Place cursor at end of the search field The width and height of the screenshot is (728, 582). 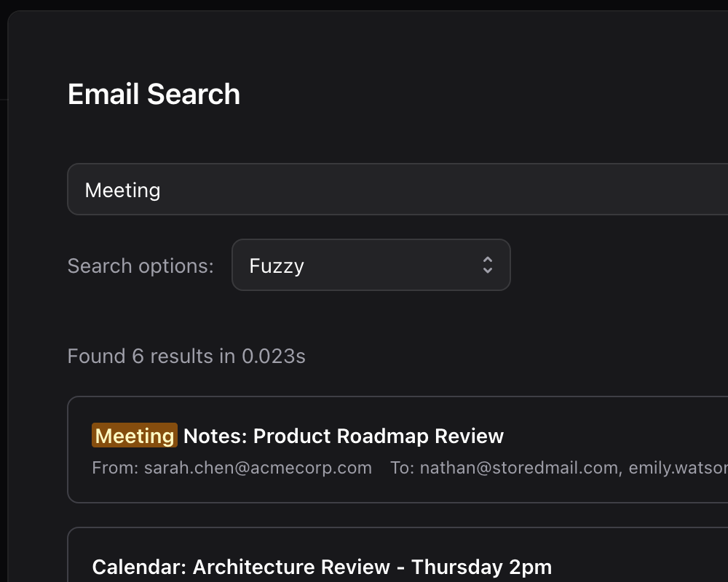(x=437, y=190)
